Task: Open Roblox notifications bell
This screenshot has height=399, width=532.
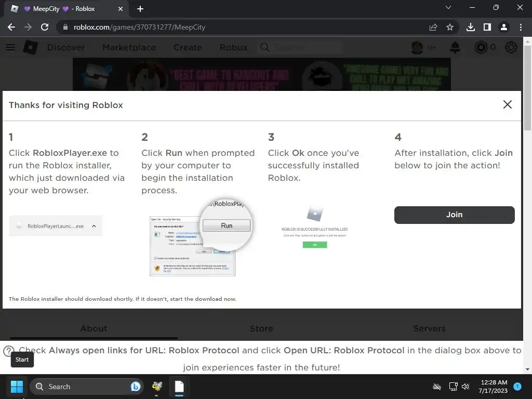Action: pos(455,47)
